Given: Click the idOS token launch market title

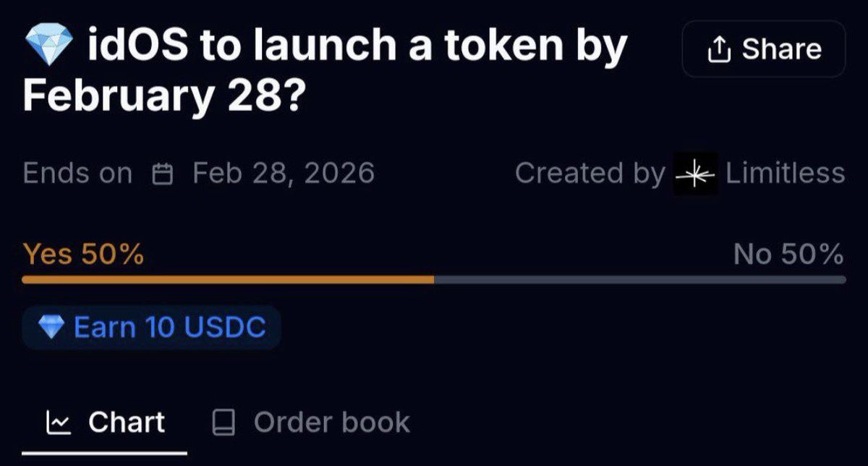Looking at the screenshot, I should 325,72.
